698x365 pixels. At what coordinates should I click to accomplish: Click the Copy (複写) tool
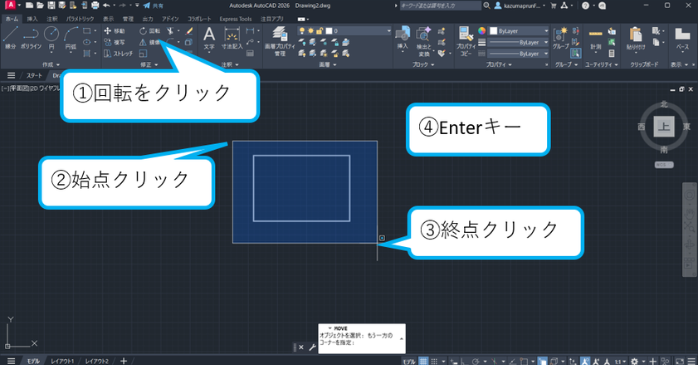(114, 42)
